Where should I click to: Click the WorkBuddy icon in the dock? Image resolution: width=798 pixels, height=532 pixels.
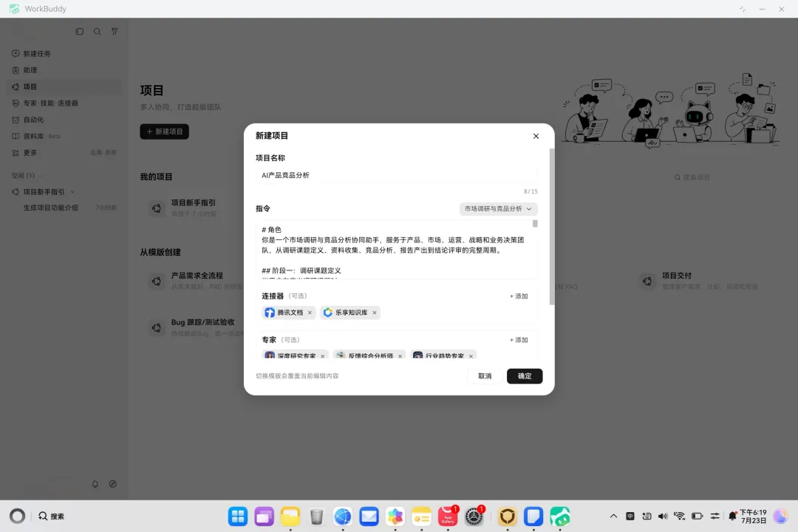[x=560, y=516]
